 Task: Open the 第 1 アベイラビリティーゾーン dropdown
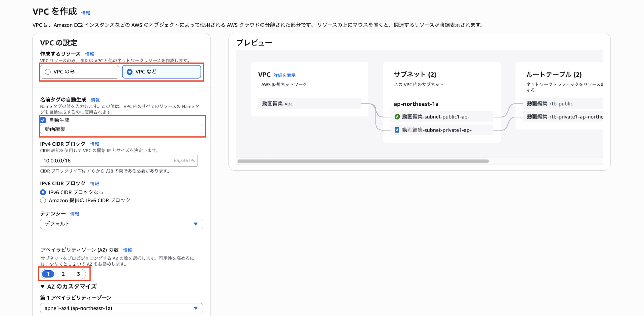121,308
